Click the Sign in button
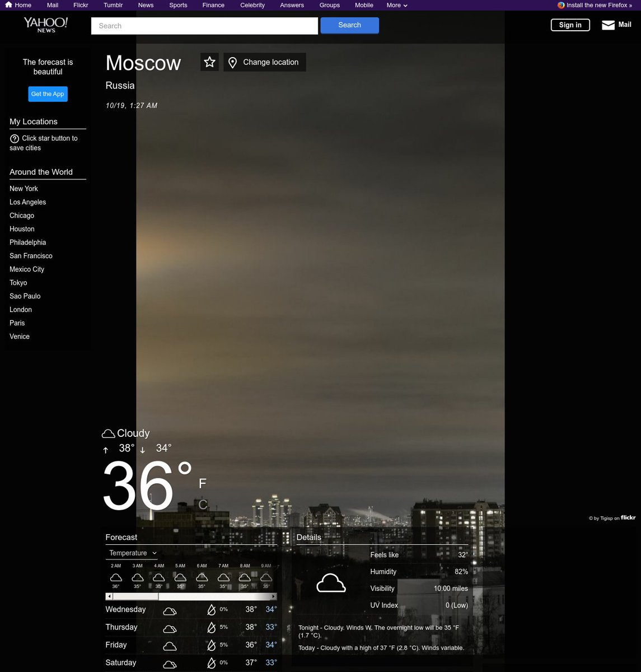The image size is (641, 672). (x=570, y=25)
